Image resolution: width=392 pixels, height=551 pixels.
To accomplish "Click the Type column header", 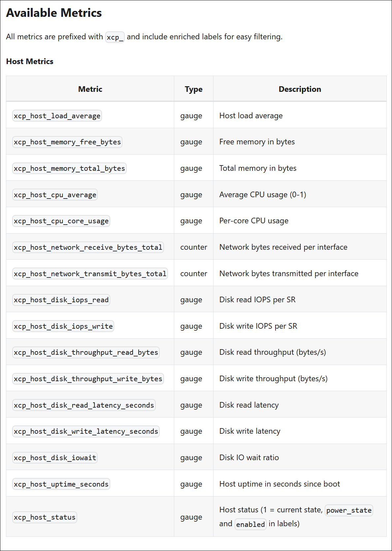I will tap(193, 89).
